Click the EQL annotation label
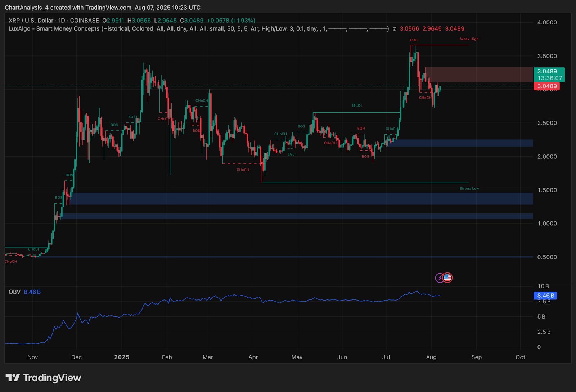 291,154
